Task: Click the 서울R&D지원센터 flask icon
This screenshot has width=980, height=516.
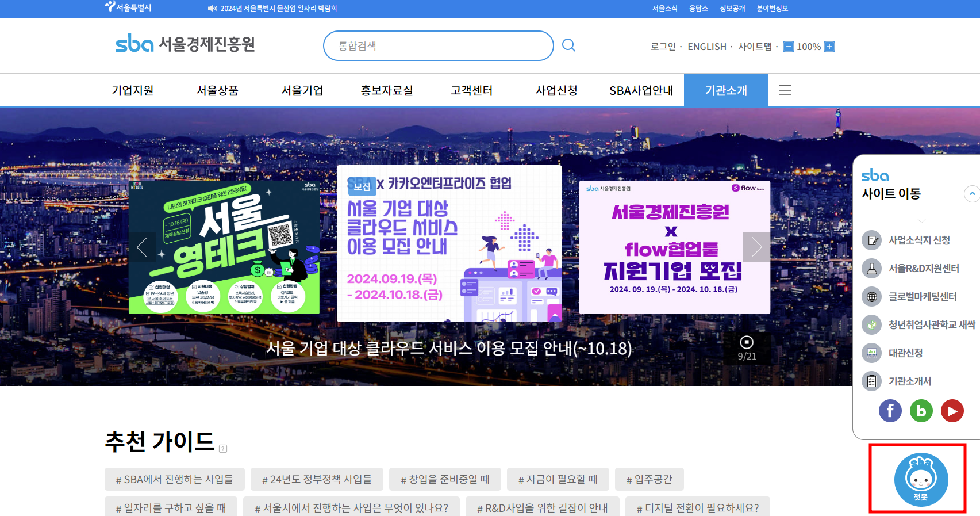Action: (872, 268)
